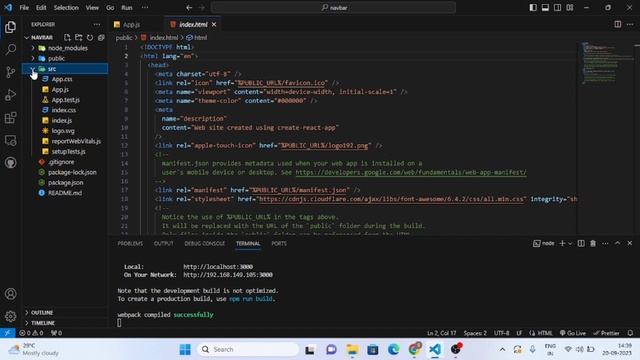Split the editor to the right
Viewport: 640px width, 360px height.
click(x=618, y=24)
